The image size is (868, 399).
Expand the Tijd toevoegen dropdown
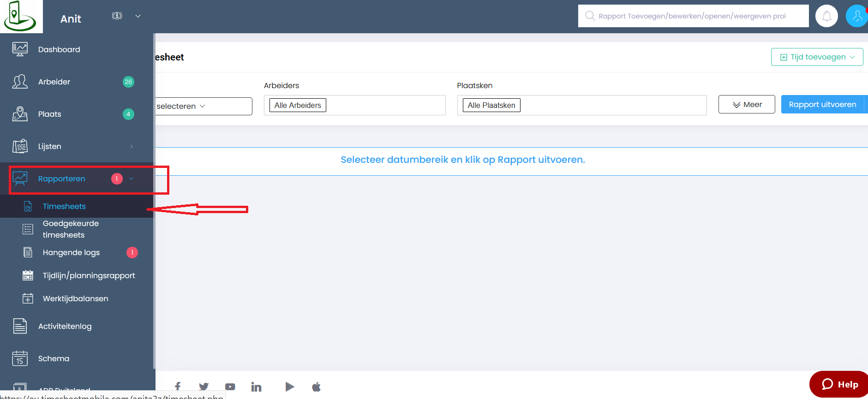coord(817,57)
